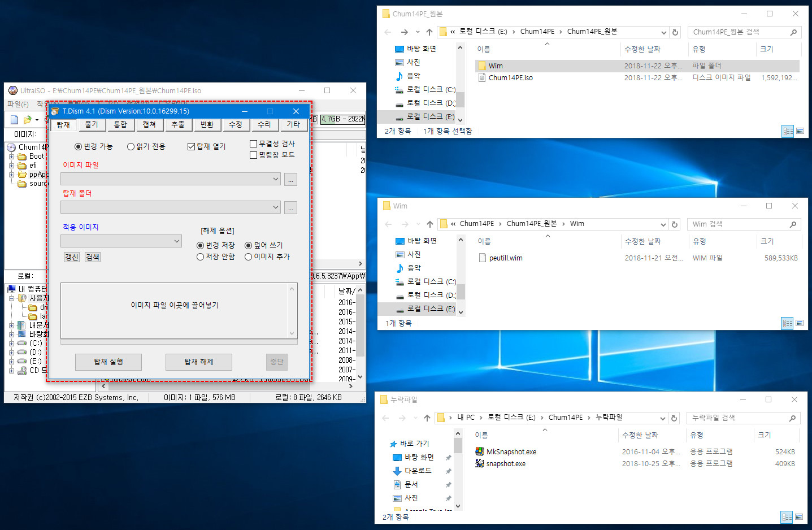Switch to the 풀기 tab

(x=92, y=124)
